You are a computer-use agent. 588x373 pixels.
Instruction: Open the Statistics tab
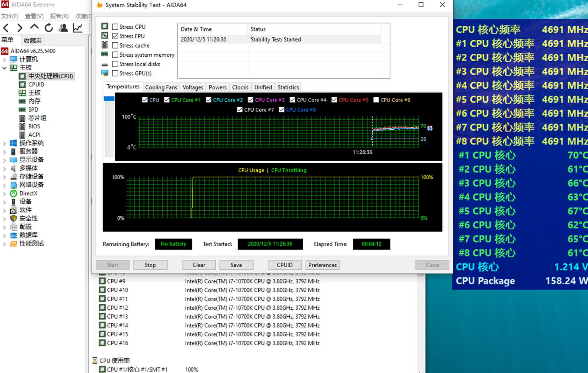[x=288, y=87]
